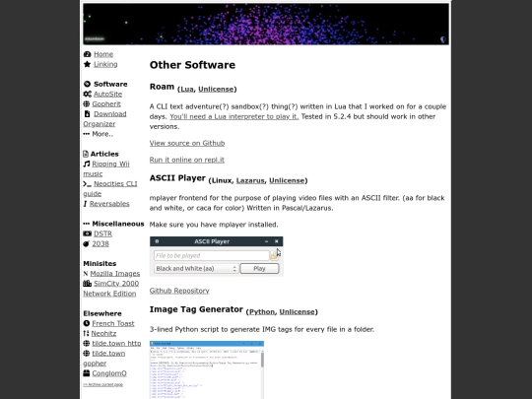Open the AutoSite link
The height and width of the screenshot is (399, 532).
[x=108, y=94]
